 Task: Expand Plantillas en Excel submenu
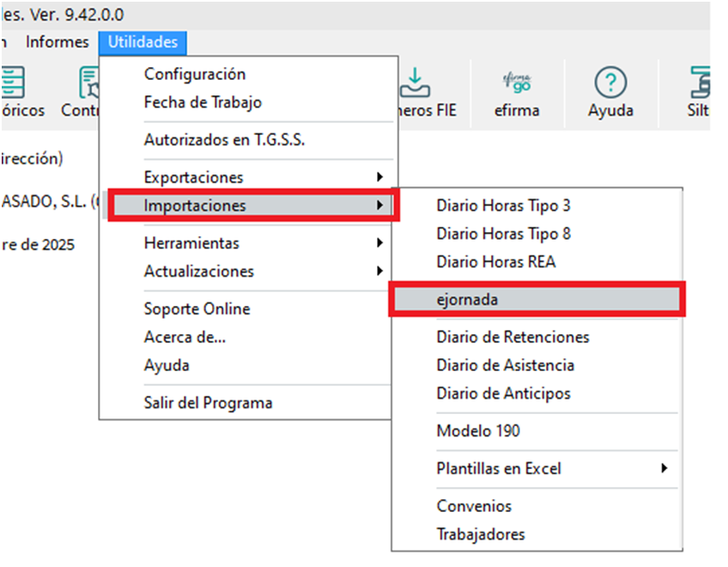[498, 468]
